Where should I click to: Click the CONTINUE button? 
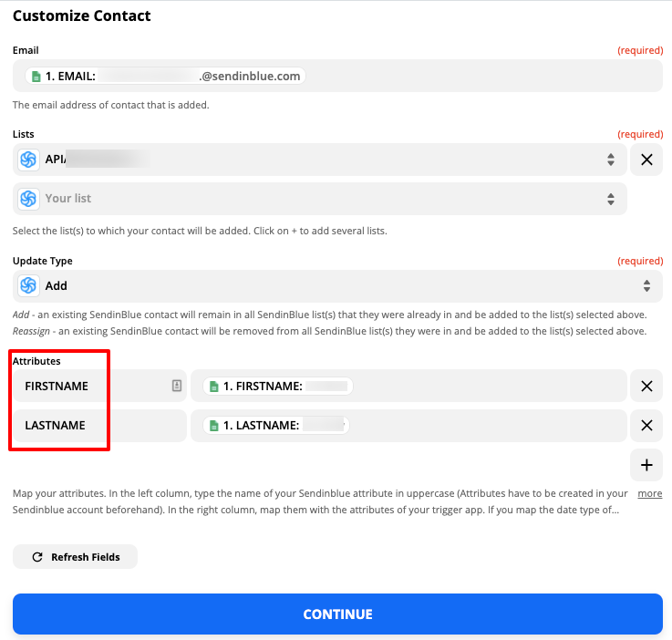click(x=337, y=614)
